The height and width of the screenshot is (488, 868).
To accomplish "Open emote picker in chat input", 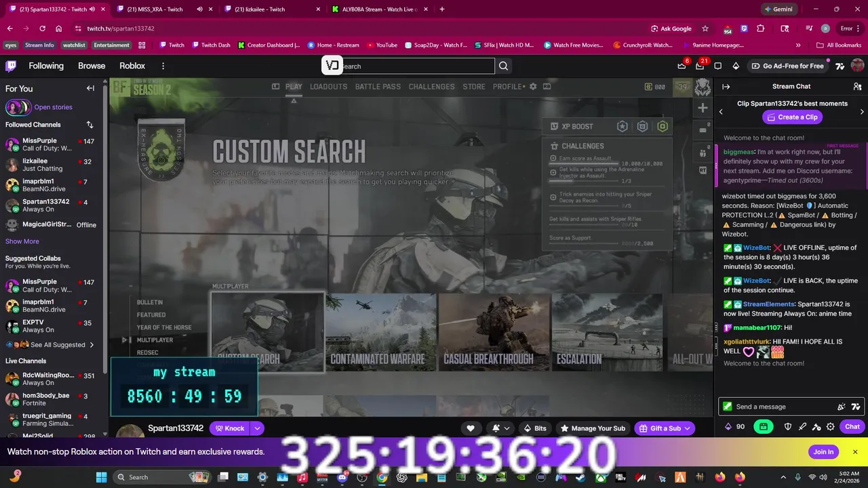I will (842, 407).
